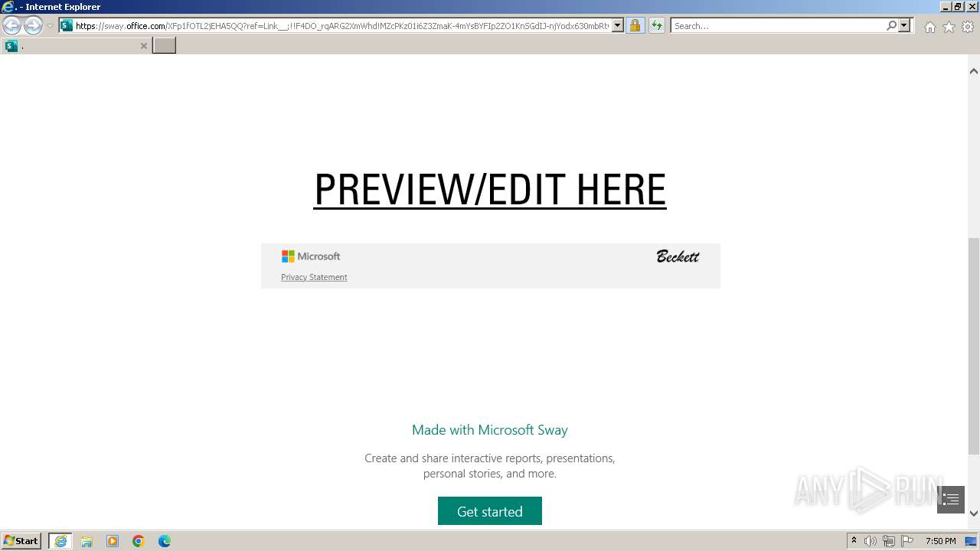The height and width of the screenshot is (551, 980).
Task: Open the Sway navigation list icon
Action: coord(951,500)
